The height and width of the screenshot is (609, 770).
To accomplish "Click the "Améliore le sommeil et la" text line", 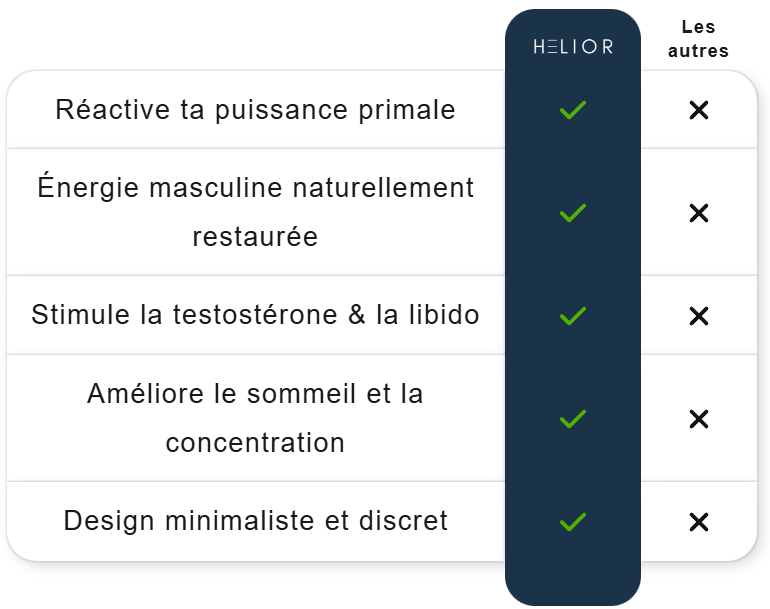I will point(255,394).
